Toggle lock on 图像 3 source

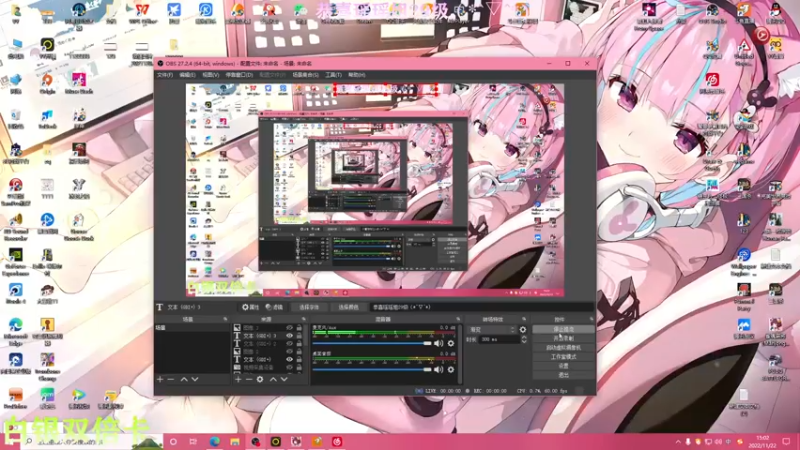[x=299, y=328]
